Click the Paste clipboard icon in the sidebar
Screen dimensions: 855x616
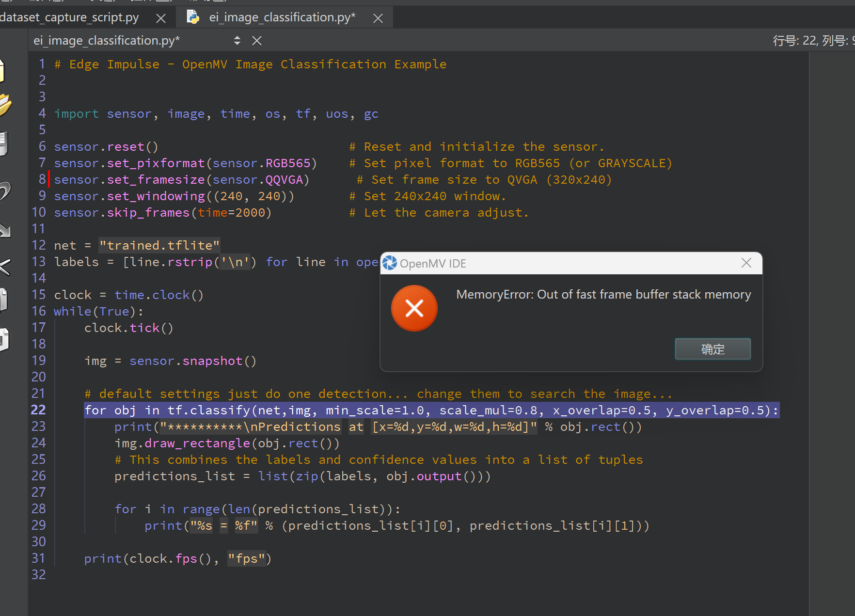(x=4, y=339)
